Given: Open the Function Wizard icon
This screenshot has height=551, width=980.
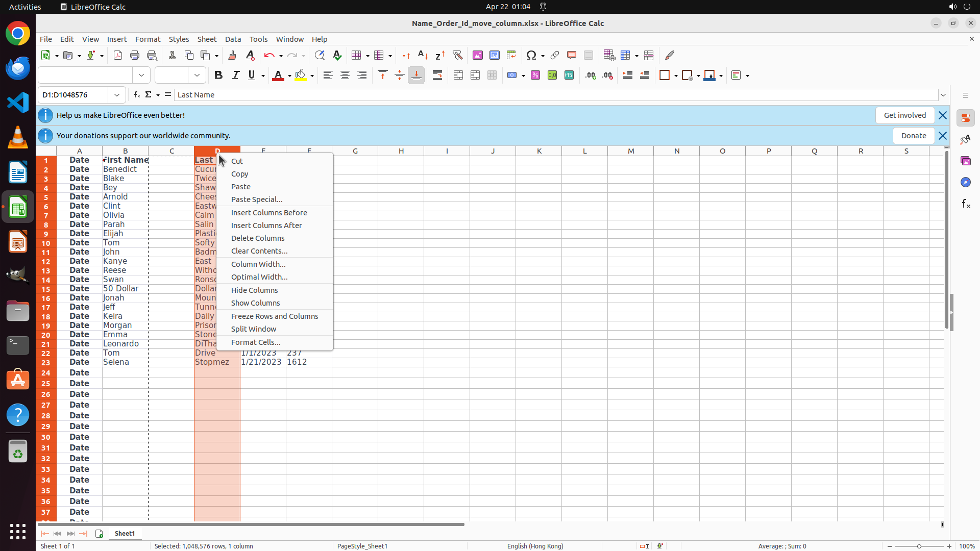Looking at the screenshot, I should (x=136, y=95).
